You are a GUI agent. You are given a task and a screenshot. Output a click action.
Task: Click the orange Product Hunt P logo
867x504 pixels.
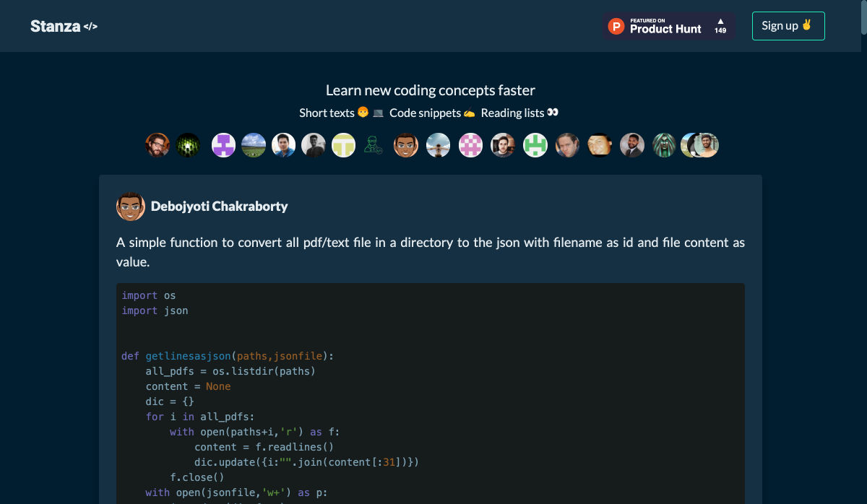tap(616, 27)
